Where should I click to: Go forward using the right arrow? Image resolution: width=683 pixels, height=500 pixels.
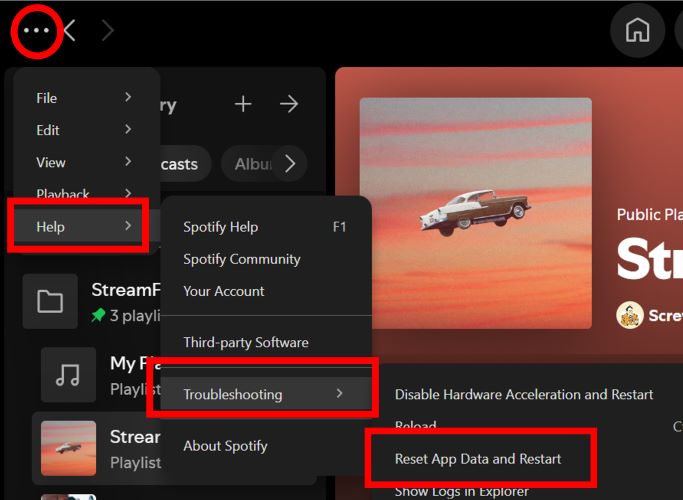coord(107,31)
